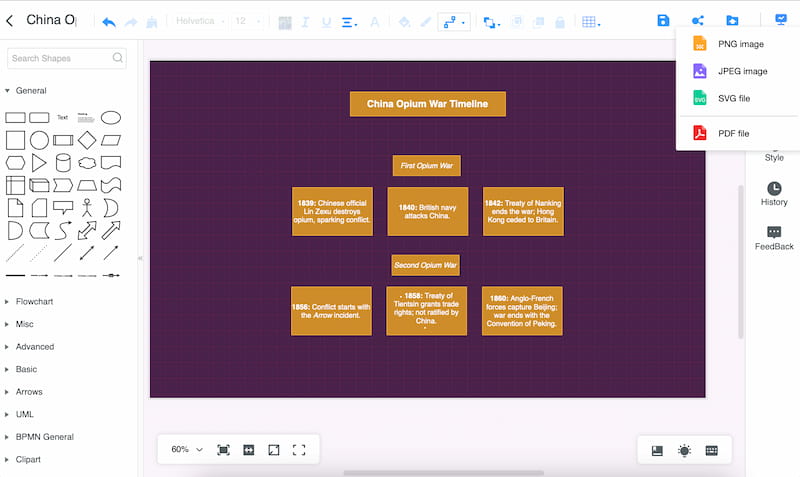The height and width of the screenshot is (477, 800).
Task: Toggle bold text formatting
Action: [285, 22]
